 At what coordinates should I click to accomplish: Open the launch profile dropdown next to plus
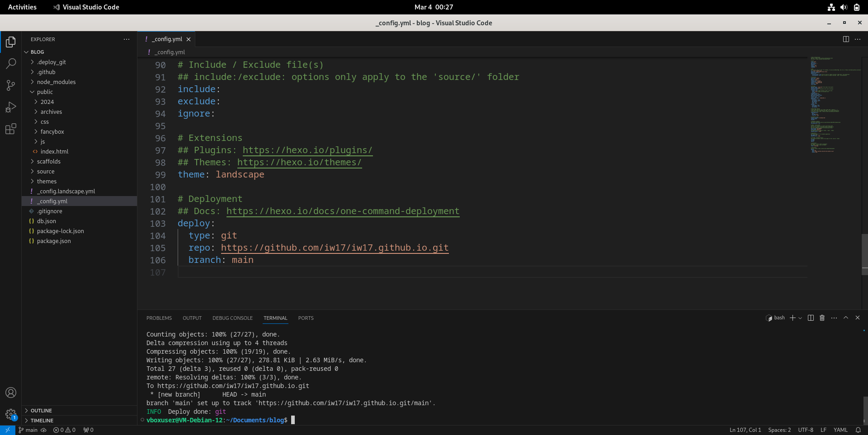click(800, 318)
